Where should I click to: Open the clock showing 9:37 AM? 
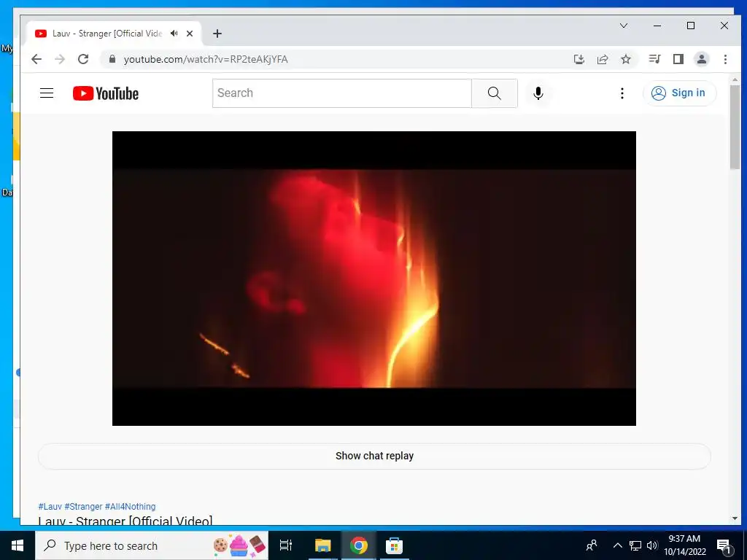pos(684,545)
